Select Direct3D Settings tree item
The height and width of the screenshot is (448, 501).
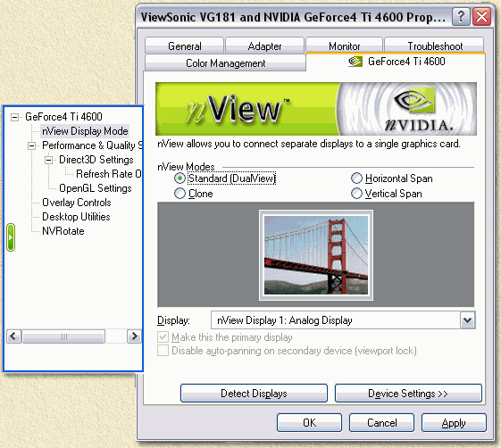pos(96,160)
